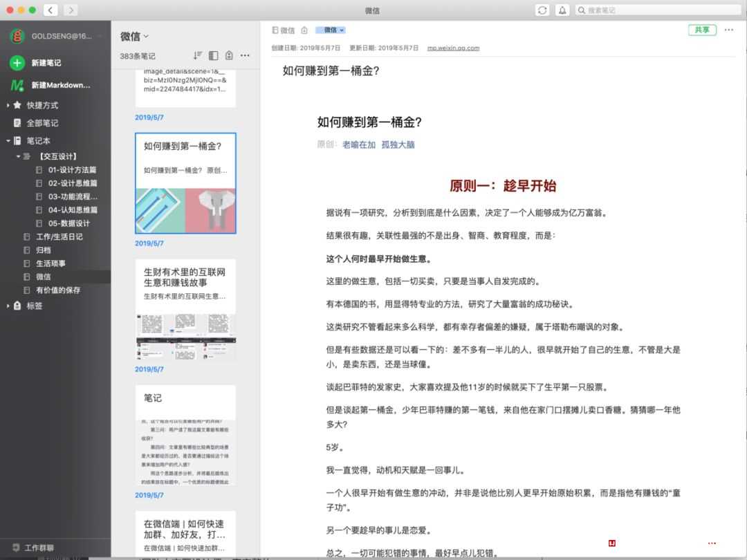The width and height of the screenshot is (747, 560).
Task: Click the reminder icon in note header
Action: click(x=304, y=30)
